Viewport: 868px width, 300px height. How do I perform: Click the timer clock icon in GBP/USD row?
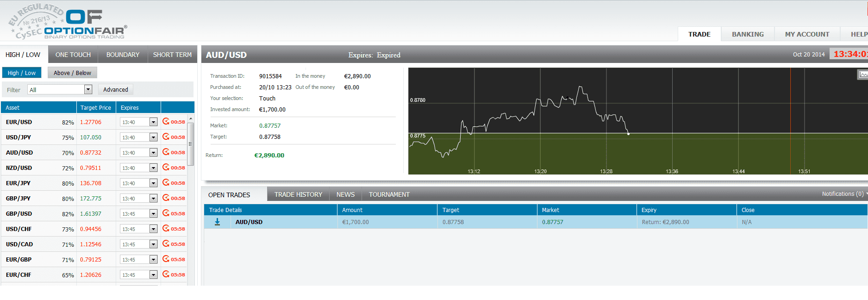tap(166, 213)
